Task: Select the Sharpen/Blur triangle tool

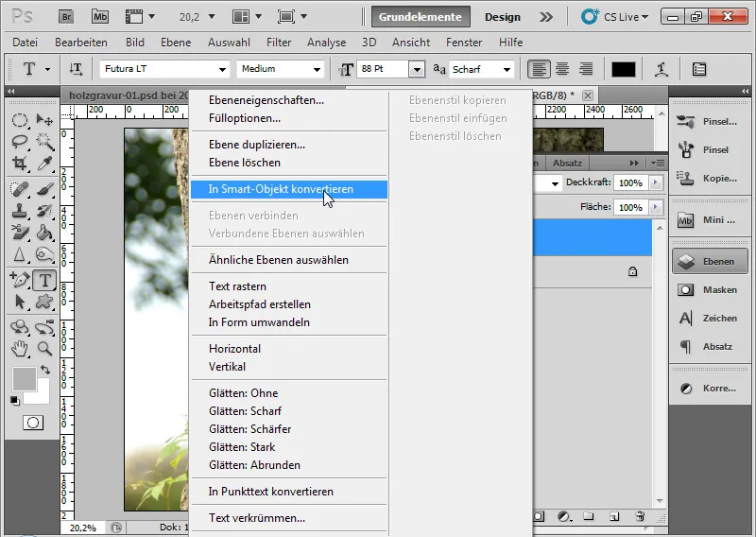Action: click(x=20, y=254)
